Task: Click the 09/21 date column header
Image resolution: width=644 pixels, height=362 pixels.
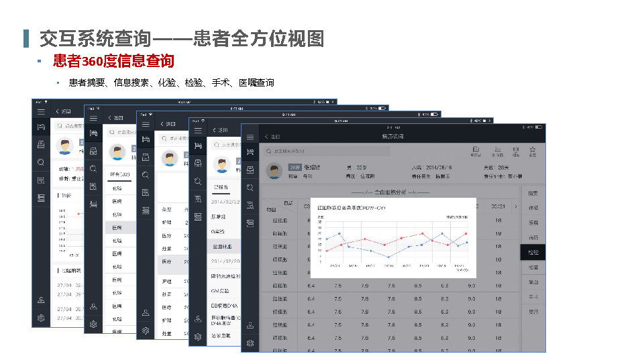Action: tap(498, 206)
